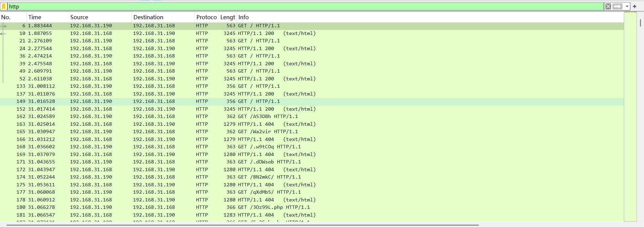Viewport: 644px width, 227px height.
Task: Click the display filter bookmark icon
Action: tap(4, 6)
